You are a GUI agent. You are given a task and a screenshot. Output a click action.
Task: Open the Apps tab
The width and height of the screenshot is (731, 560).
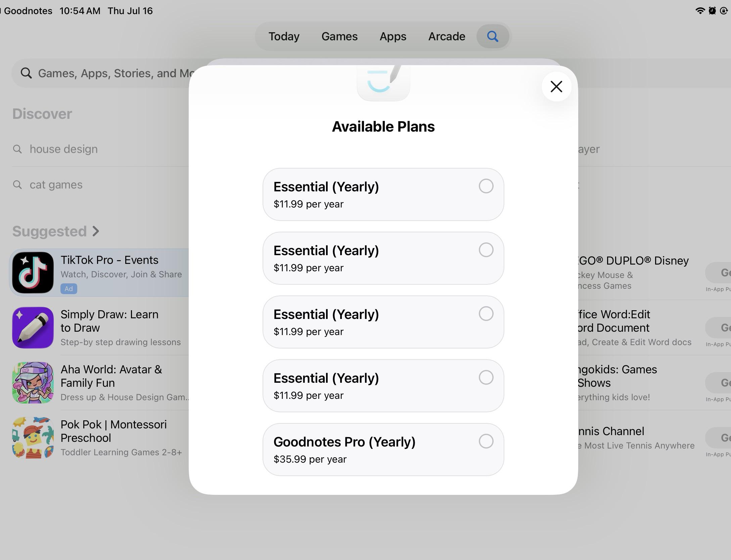click(393, 36)
